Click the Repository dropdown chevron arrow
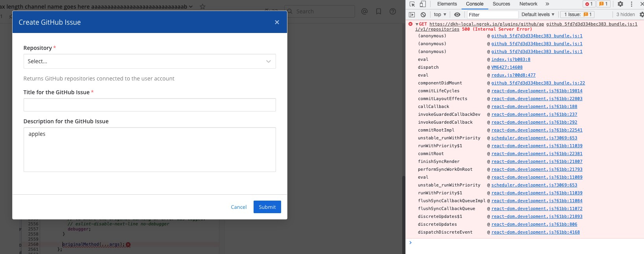This screenshot has width=644, height=254. click(x=269, y=62)
